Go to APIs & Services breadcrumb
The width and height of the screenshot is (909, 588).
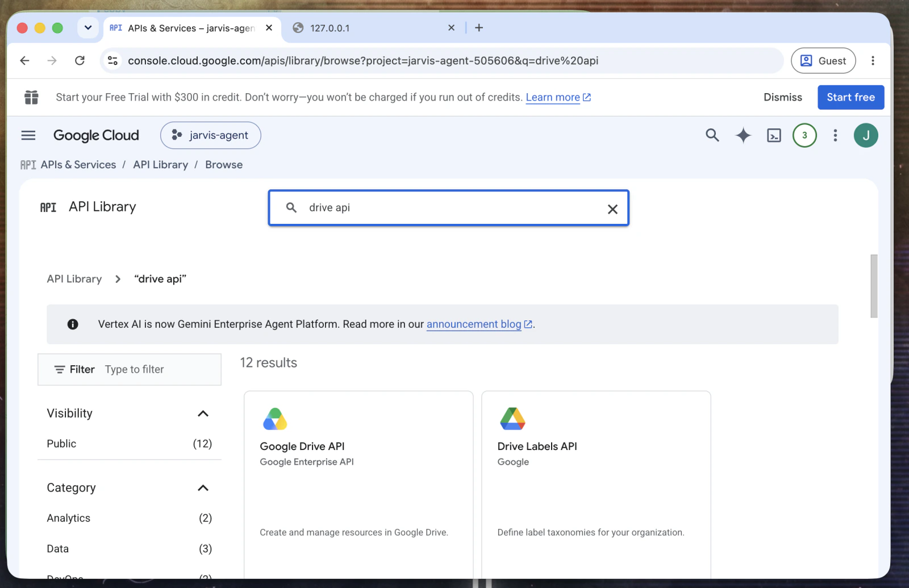click(78, 165)
